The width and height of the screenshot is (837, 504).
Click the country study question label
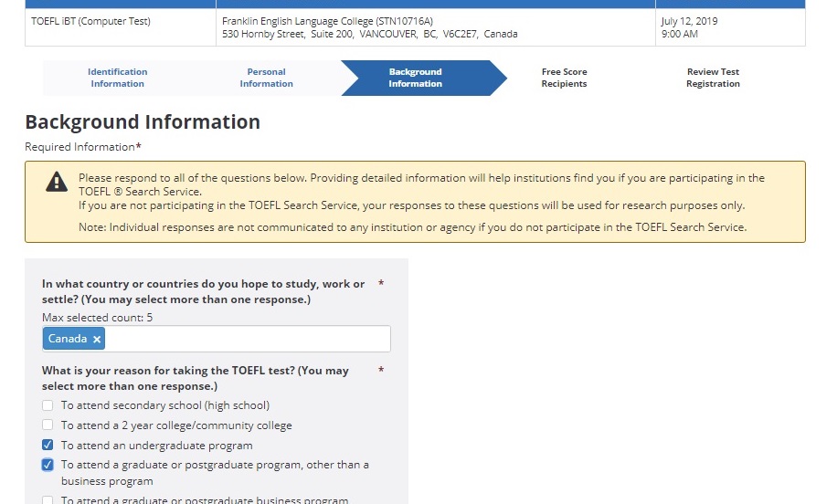tap(204, 291)
